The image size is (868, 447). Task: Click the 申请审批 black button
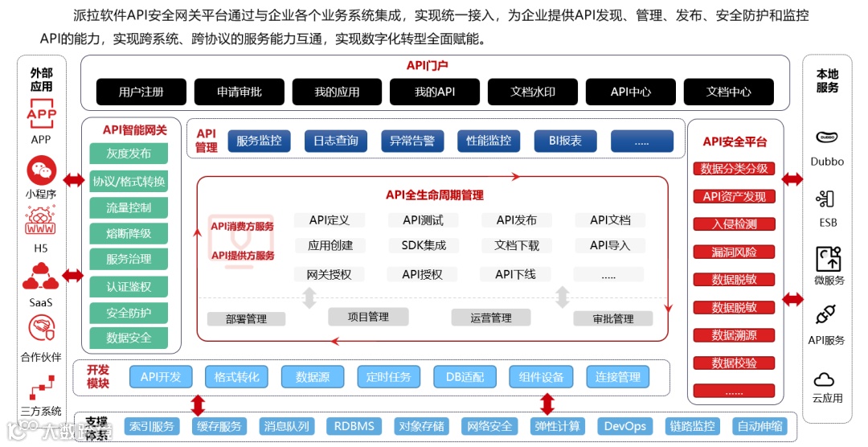(x=240, y=92)
